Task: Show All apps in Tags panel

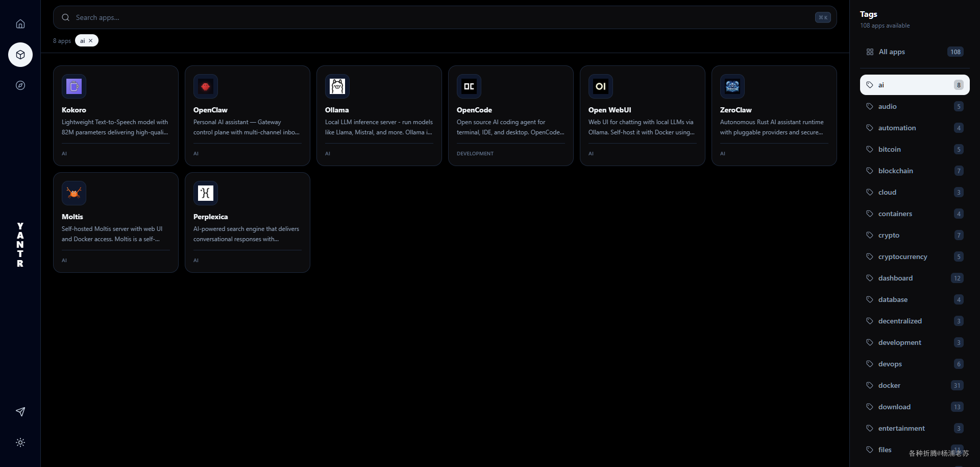Action: [x=915, y=52]
